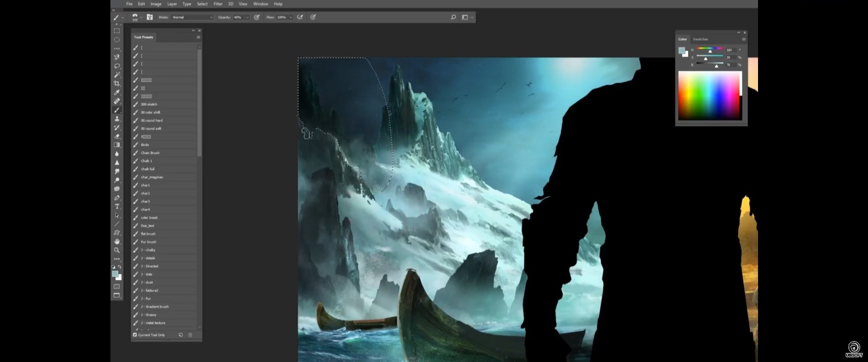The image size is (868, 362).
Task: Select the Magic Wand tool
Action: [117, 74]
